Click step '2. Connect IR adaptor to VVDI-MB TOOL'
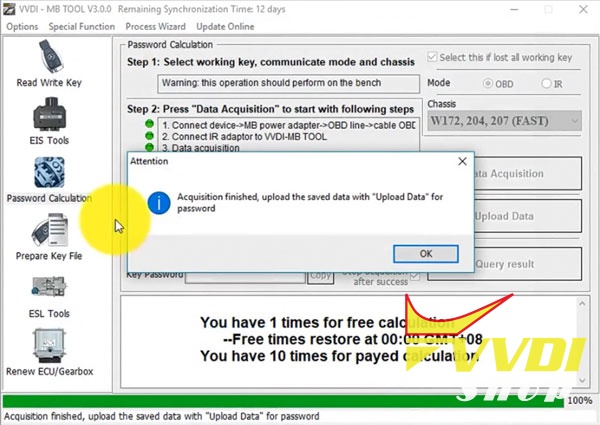600x425 pixels. (244, 137)
